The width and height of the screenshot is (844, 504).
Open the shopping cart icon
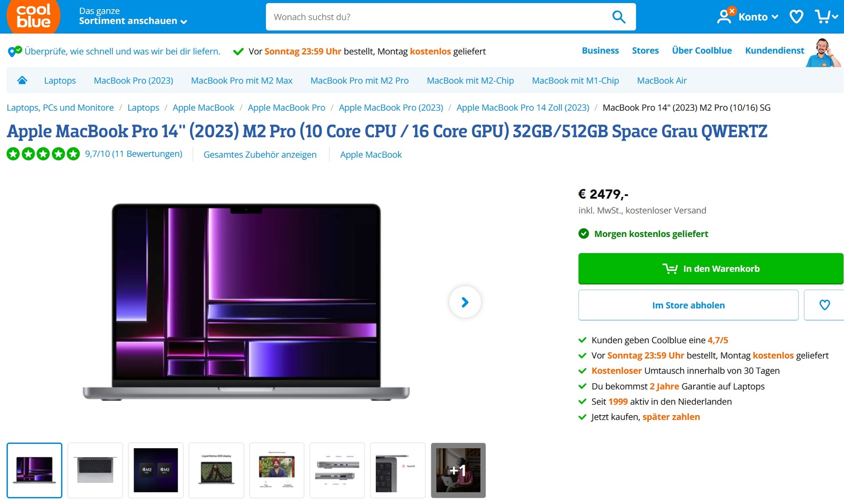[826, 17]
